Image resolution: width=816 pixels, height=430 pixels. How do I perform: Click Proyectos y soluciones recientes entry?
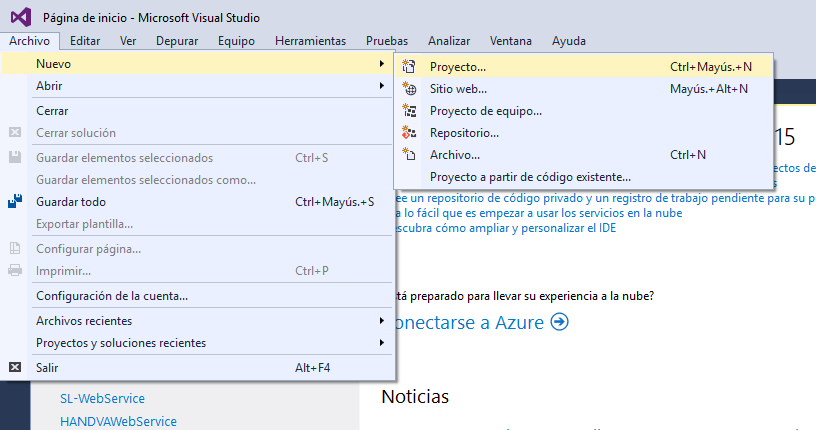[x=197, y=343]
